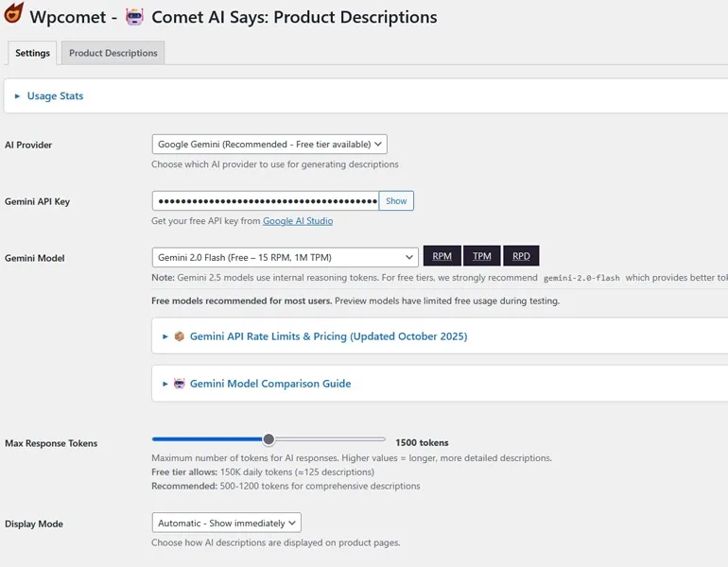The width and height of the screenshot is (728, 567).
Task: Click the Wpcomet flame logo icon
Action: [14, 16]
